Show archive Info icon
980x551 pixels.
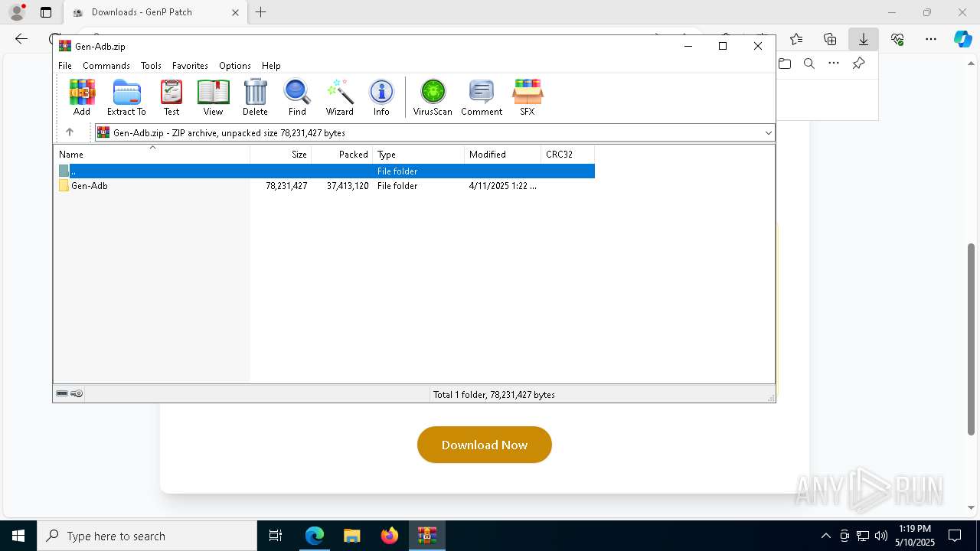[381, 97]
